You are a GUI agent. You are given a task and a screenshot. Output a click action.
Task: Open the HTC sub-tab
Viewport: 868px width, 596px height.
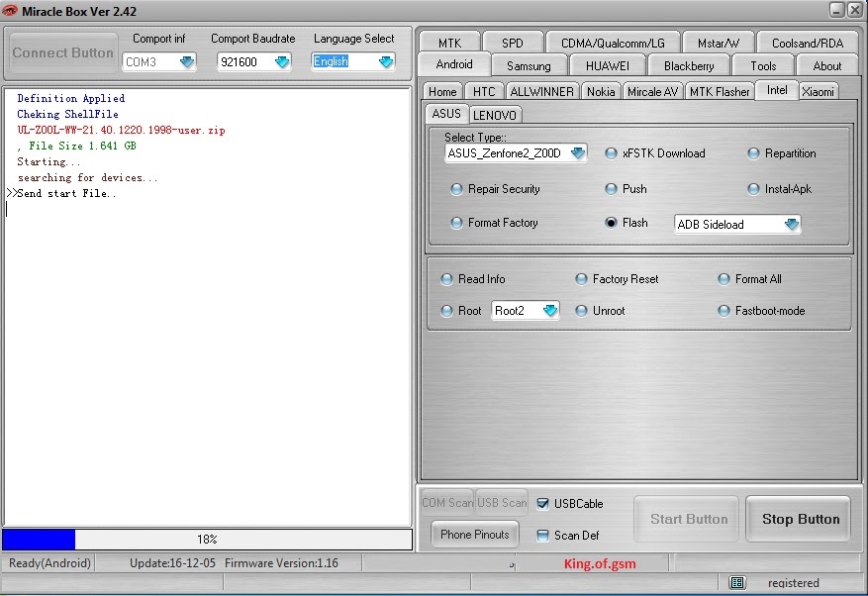pyautogui.click(x=484, y=91)
